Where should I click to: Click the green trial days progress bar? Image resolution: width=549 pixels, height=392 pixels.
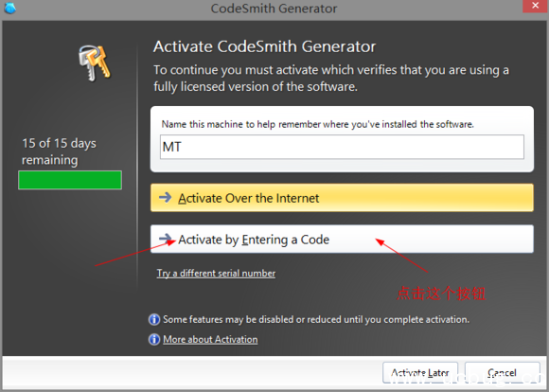(70, 180)
